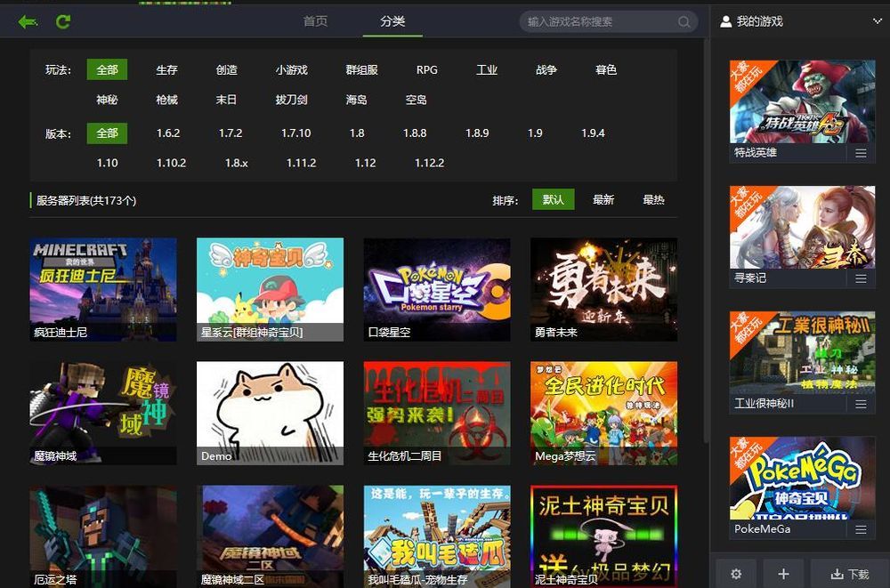
Task: Open the 口袋星空 server thumbnail
Action: [x=437, y=289]
